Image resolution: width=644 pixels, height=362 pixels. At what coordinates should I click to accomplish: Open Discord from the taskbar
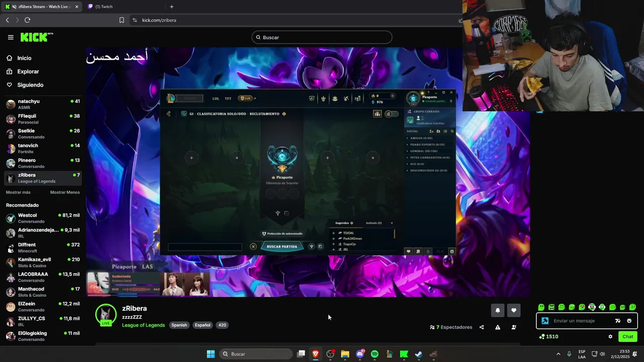coord(360,354)
